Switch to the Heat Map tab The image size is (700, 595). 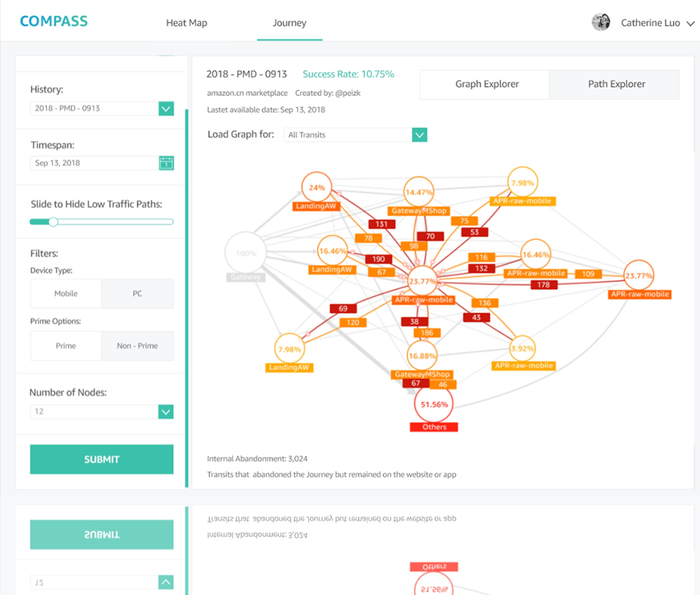tap(186, 23)
